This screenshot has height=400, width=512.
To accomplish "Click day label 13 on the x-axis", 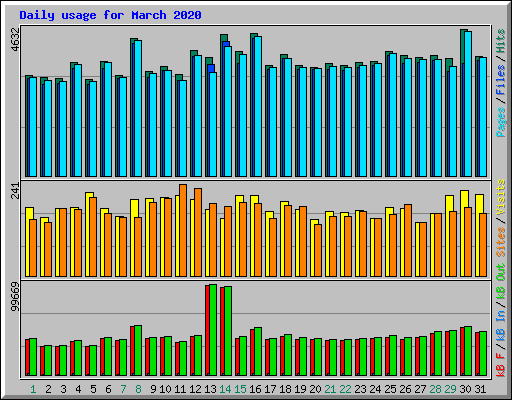I will point(210,389).
